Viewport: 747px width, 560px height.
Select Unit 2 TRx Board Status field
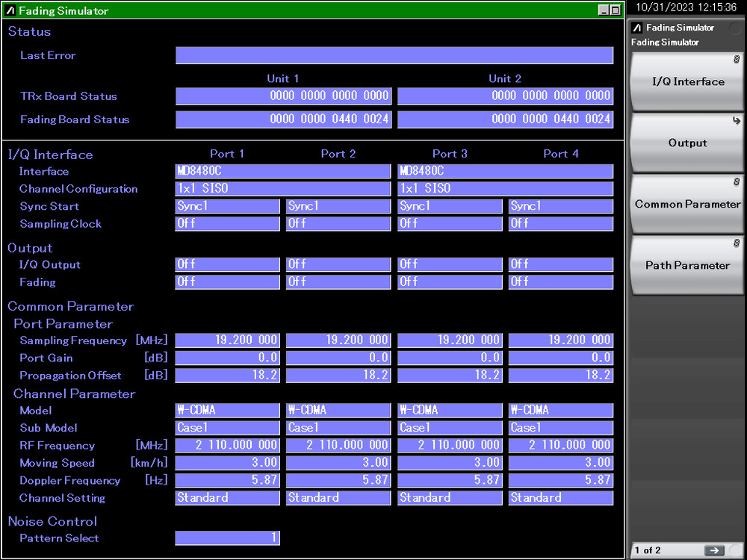coord(506,96)
